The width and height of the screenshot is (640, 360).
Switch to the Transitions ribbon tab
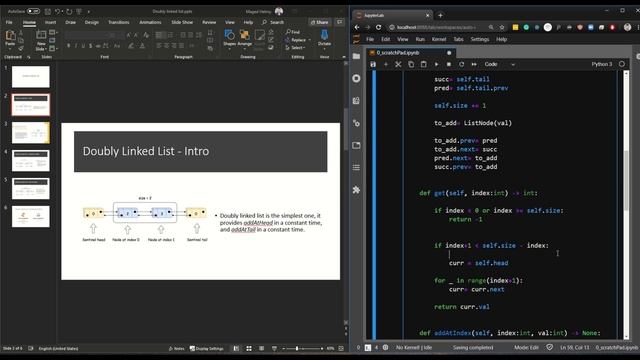coord(118,22)
